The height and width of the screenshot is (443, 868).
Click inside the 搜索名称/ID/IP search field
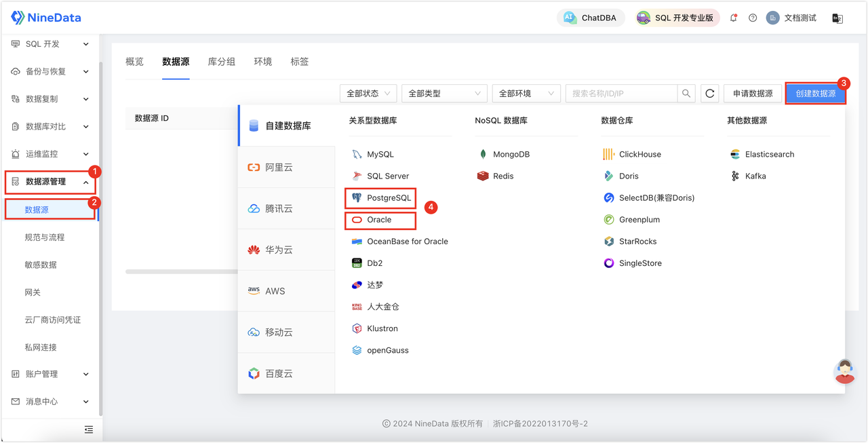[x=624, y=93]
